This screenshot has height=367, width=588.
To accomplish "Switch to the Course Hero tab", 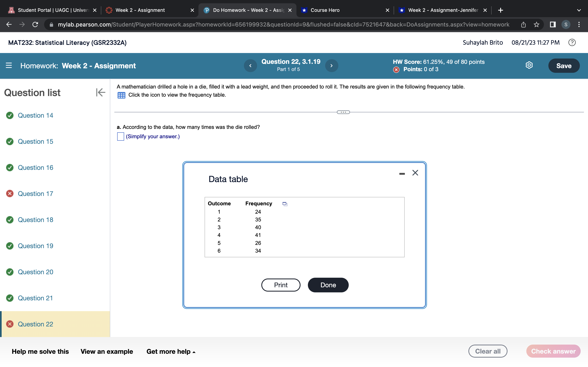I will [325, 10].
